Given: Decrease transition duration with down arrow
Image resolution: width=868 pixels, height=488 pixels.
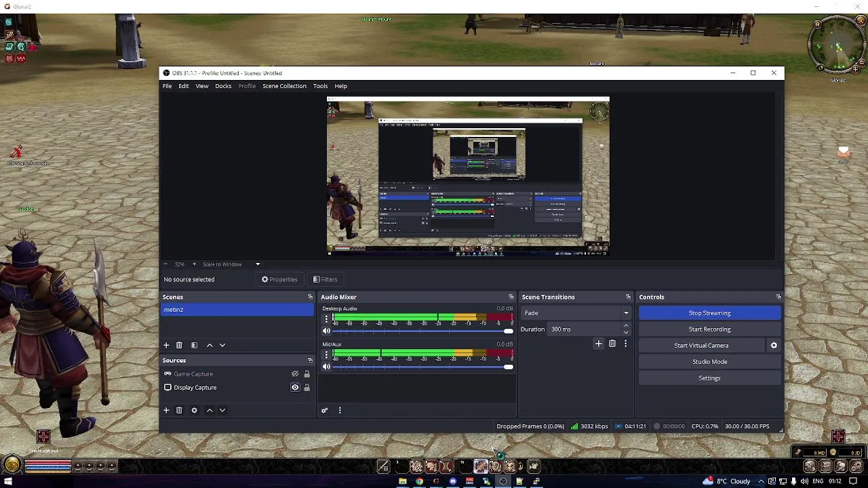Looking at the screenshot, I should pos(626,333).
